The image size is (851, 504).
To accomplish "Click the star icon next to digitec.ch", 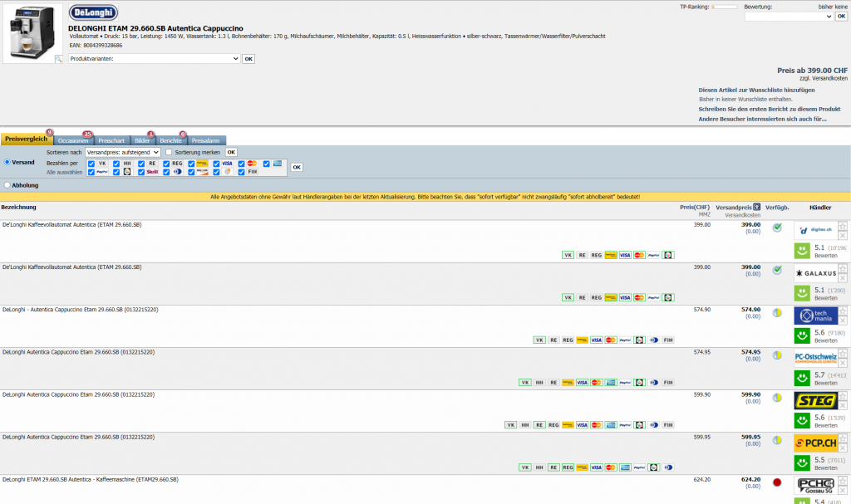I will click(843, 226).
